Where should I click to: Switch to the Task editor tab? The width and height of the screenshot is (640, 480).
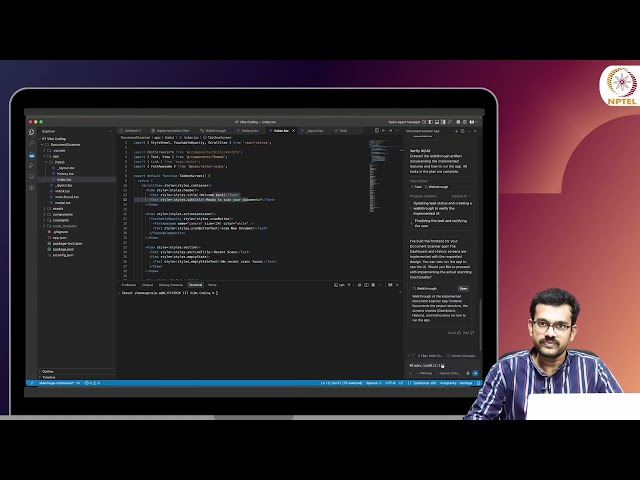[341, 131]
